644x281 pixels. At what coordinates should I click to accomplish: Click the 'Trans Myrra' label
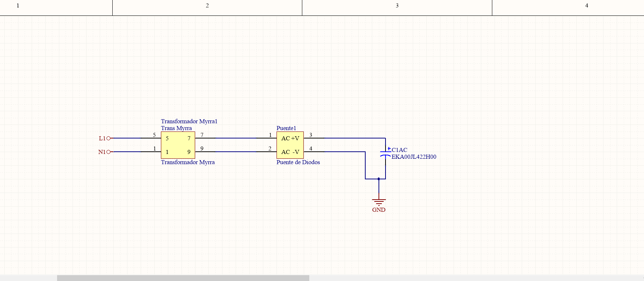point(176,128)
